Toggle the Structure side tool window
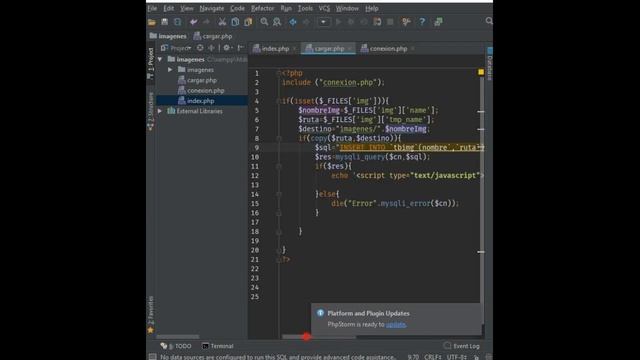640x360 pixels. 151,111
